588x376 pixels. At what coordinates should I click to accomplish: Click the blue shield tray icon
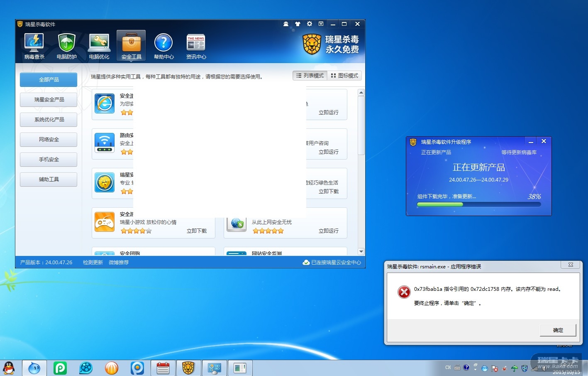point(525,368)
